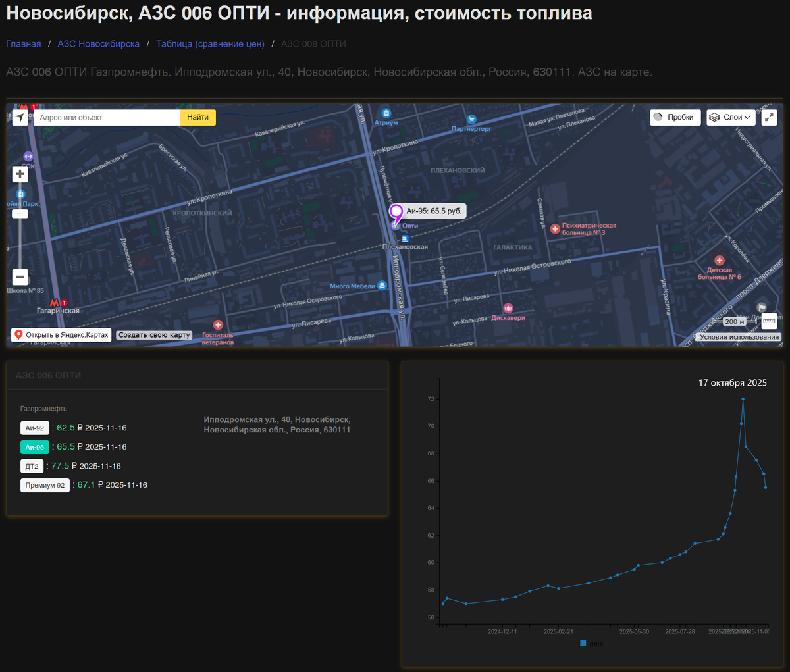This screenshot has width=790, height=672.
Task: Open the Слои layers dropdown
Action: tap(731, 117)
